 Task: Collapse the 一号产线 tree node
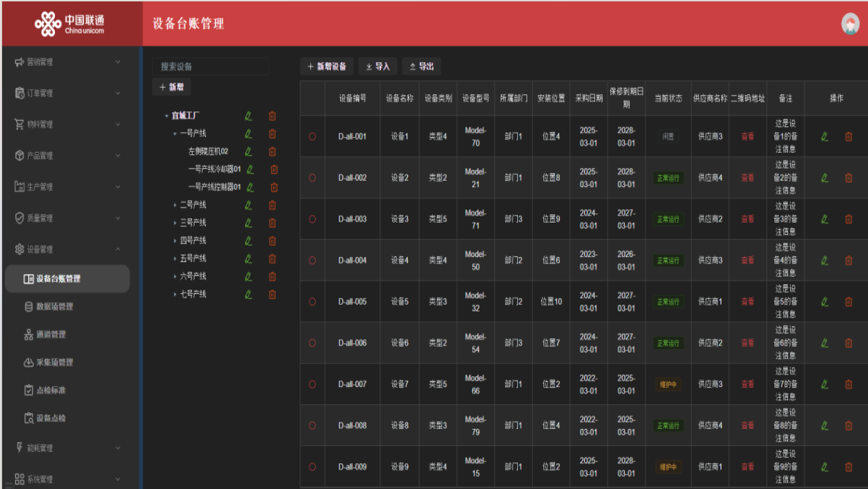[175, 133]
